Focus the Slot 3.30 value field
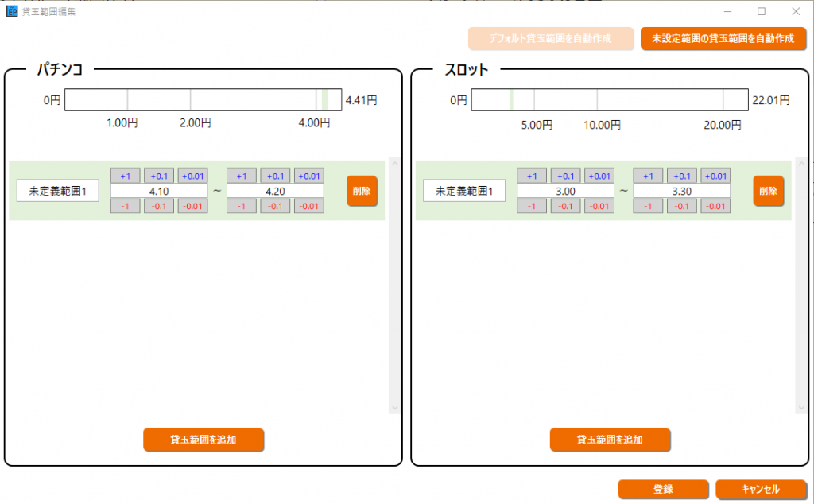Viewport: 814px width, 504px height. click(681, 191)
